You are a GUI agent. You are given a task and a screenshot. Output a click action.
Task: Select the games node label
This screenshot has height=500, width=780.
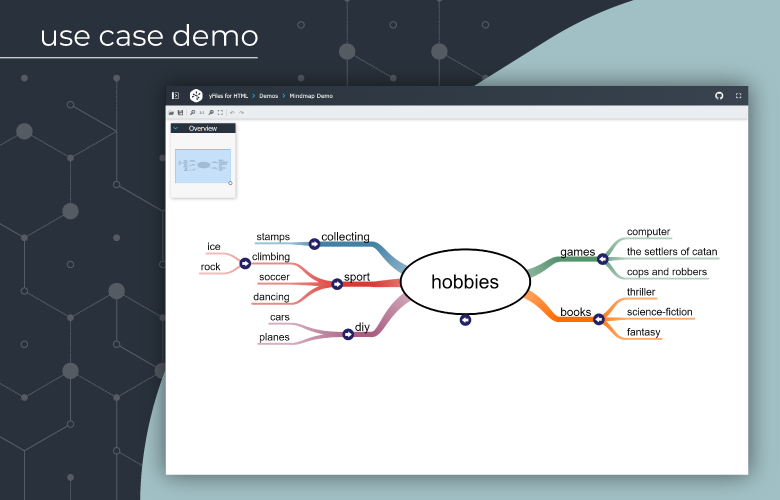click(578, 252)
